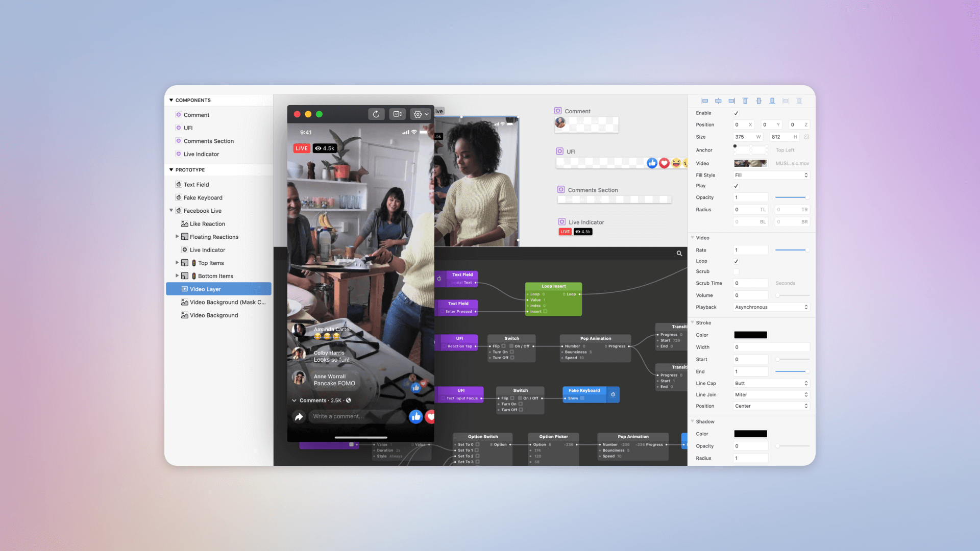Click the video Rate slider

coord(792,250)
